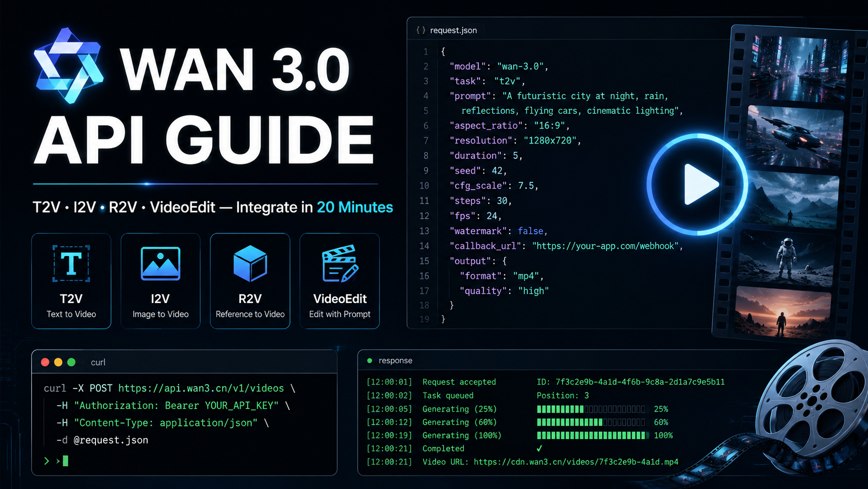The image size is (868, 489).
Task: Click the Authorization Bearer header line
Action: pyautogui.click(x=173, y=405)
